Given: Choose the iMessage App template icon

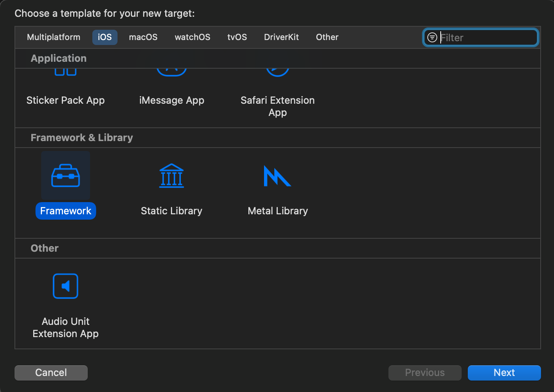Looking at the screenshot, I should [x=172, y=72].
